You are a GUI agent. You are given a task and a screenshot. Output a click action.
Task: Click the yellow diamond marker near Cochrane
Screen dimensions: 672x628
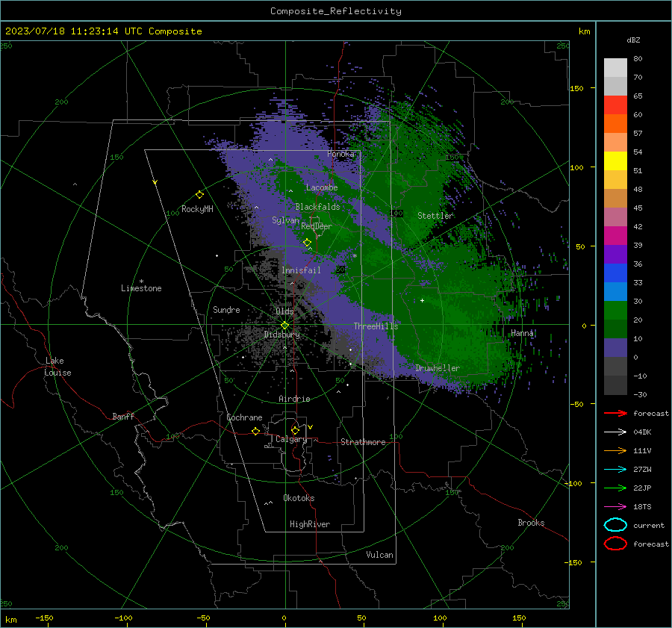click(255, 431)
